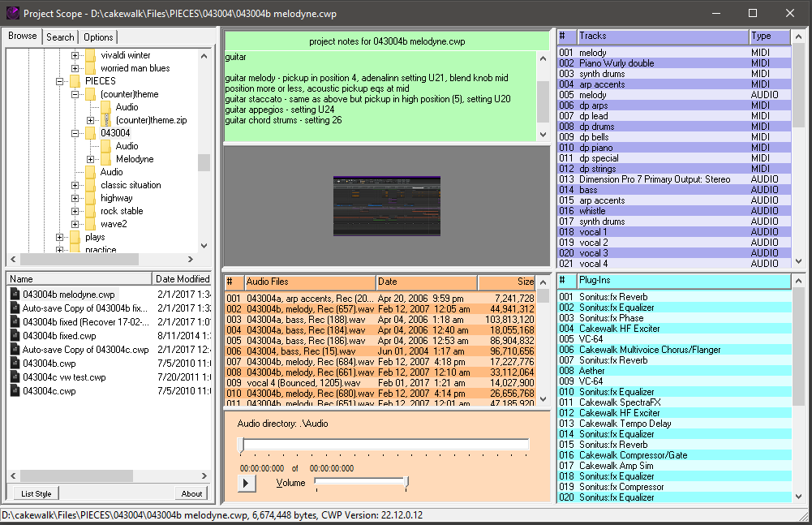
Task: Select track 016 whistle
Action: [x=674, y=211]
